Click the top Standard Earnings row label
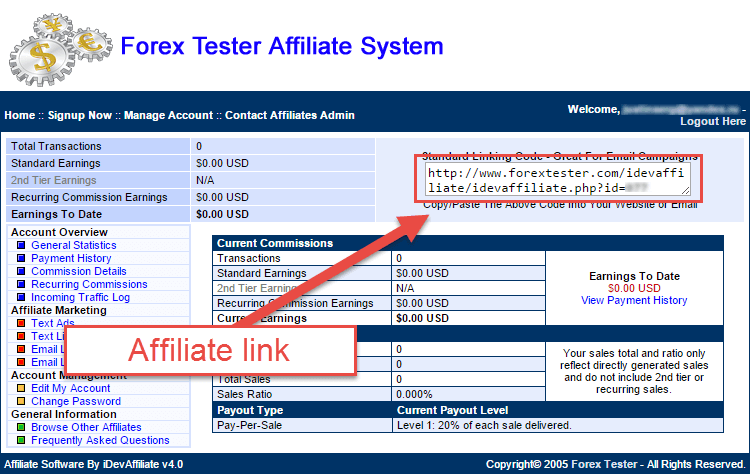Screen dimensions: 750x475 click(56, 164)
